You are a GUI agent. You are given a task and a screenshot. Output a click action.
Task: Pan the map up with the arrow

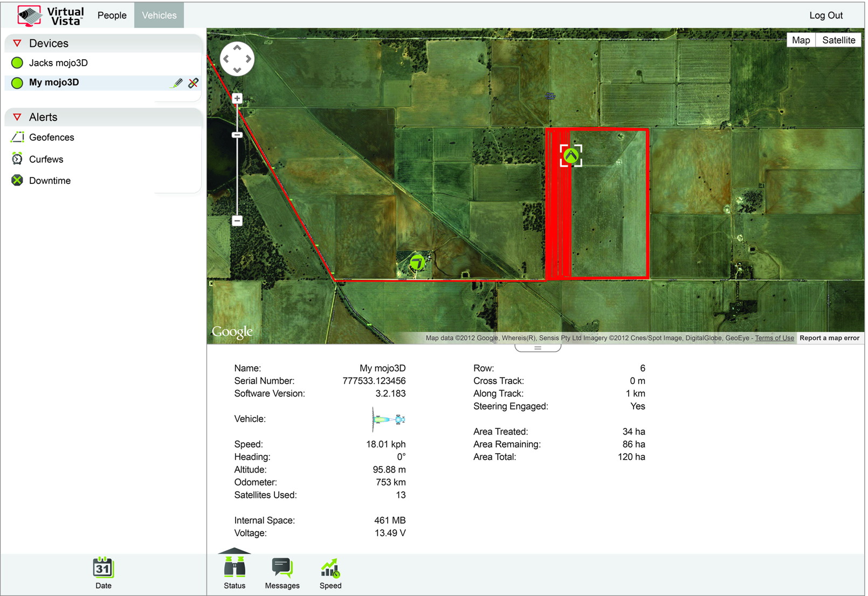pos(237,48)
